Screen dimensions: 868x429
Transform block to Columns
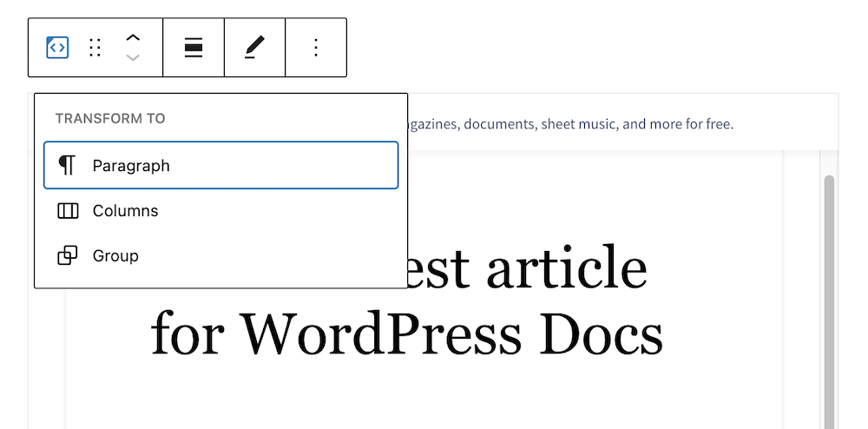click(x=220, y=211)
